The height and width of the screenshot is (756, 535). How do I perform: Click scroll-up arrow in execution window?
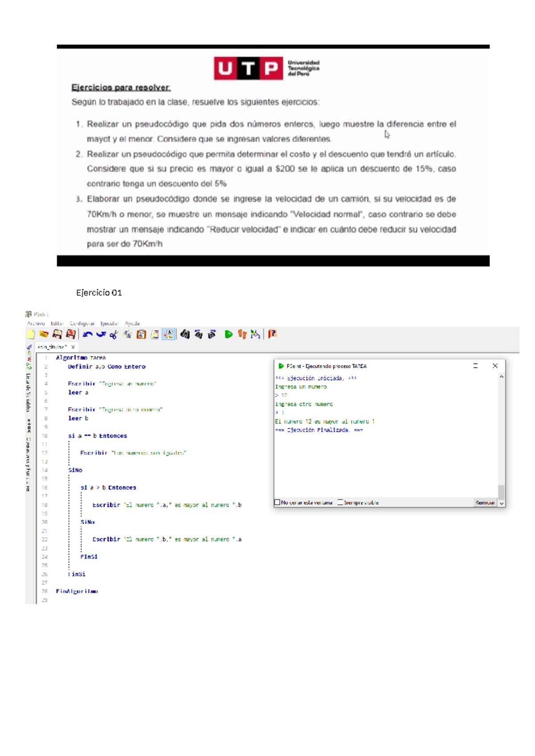pyautogui.click(x=502, y=377)
